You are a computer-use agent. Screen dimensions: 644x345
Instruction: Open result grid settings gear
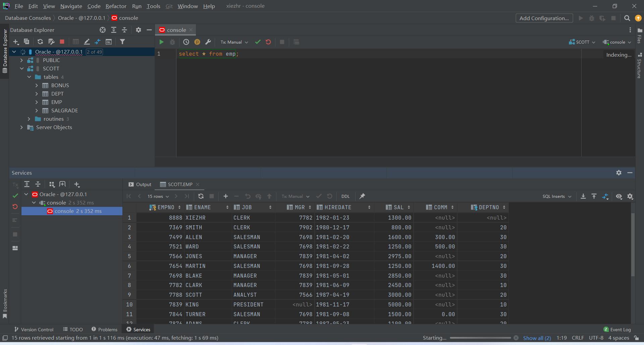[630, 196]
